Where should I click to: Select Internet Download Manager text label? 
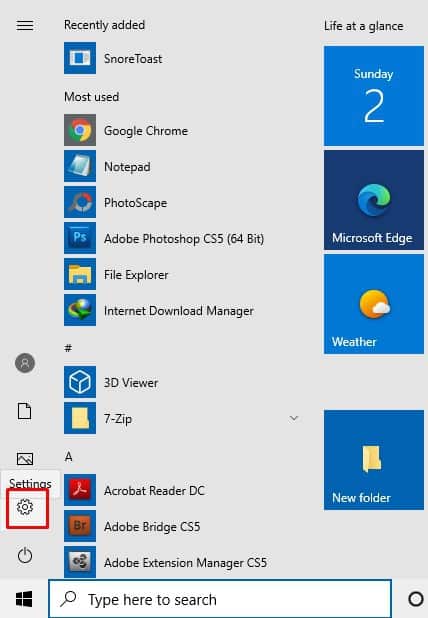179,311
